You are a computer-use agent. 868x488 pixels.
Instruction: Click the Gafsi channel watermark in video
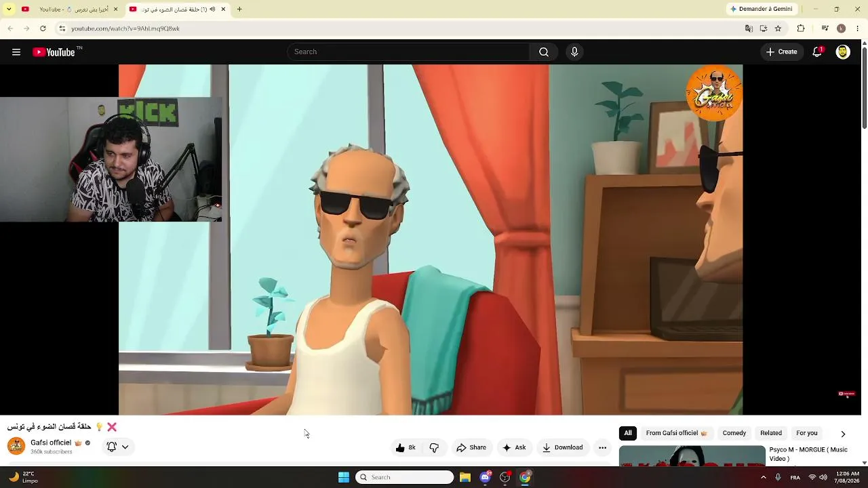714,93
